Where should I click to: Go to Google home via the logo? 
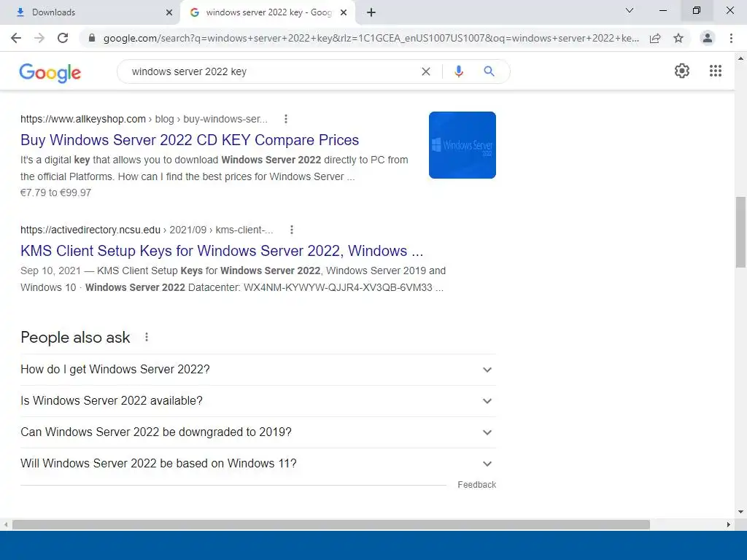click(x=50, y=72)
